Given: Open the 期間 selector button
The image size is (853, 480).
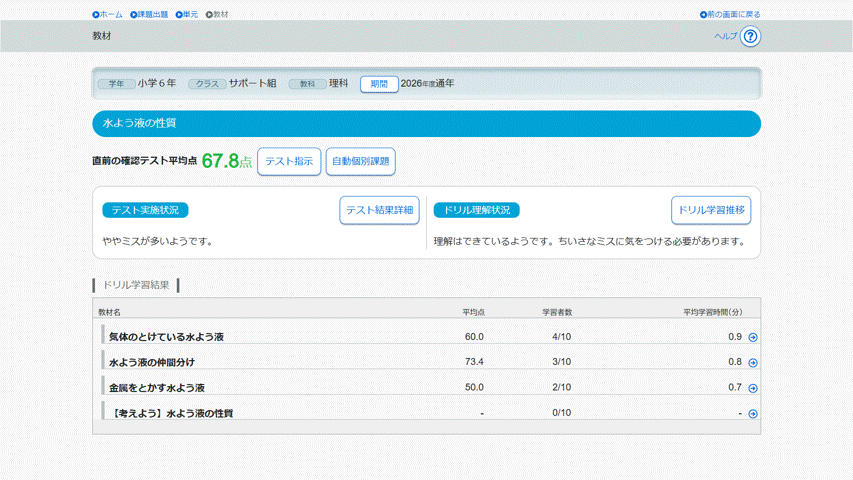Looking at the screenshot, I should (379, 84).
